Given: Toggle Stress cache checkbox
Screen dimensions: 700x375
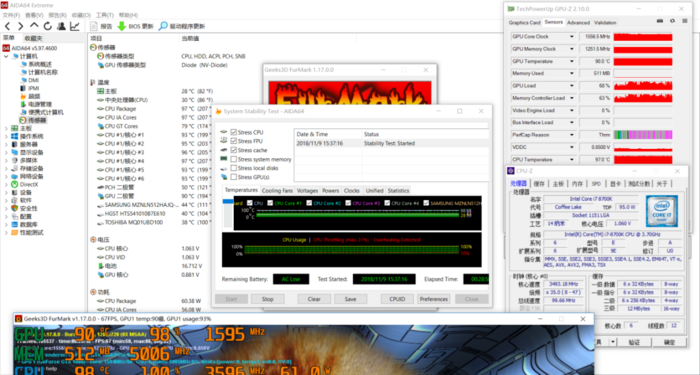Looking at the screenshot, I should coord(233,150).
